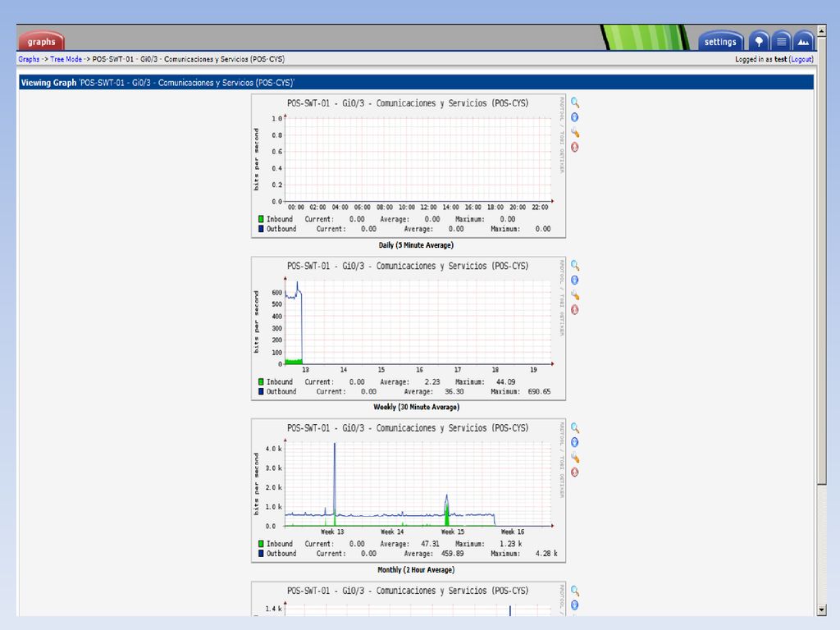Open the blue settings tab

pos(720,41)
